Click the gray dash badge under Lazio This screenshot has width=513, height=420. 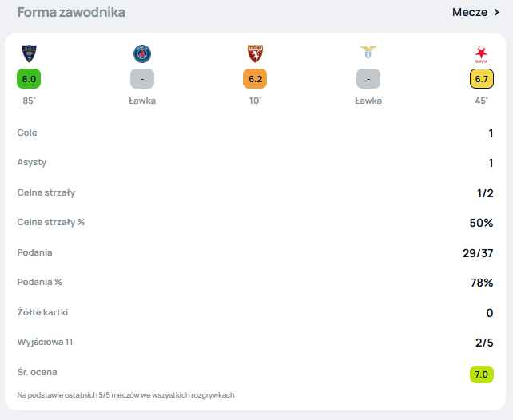(x=368, y=79)
